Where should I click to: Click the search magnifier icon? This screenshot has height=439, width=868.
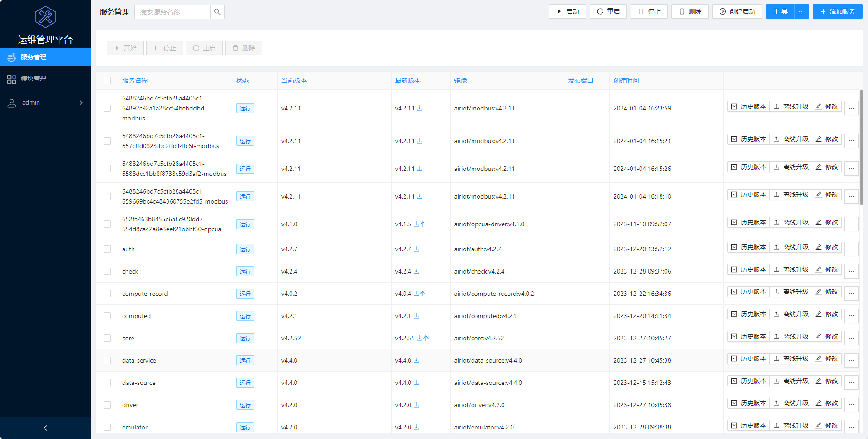[x=217, y=12]
